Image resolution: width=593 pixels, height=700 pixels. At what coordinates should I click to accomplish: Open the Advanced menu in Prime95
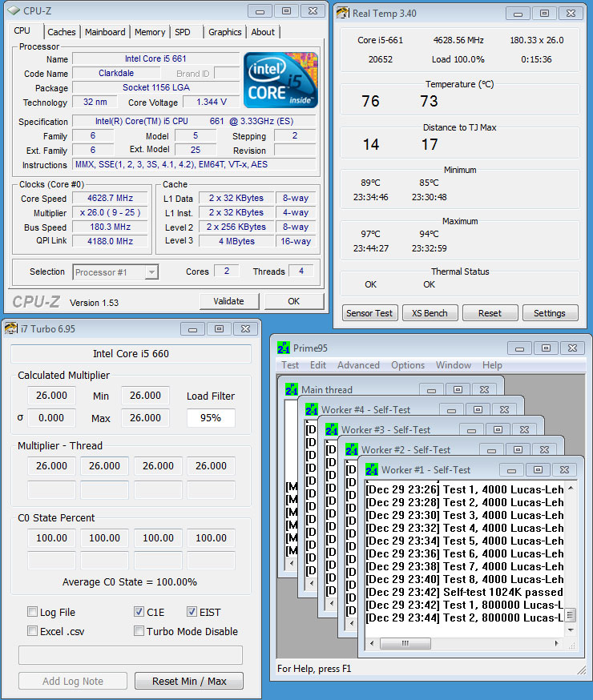point(358,365)
